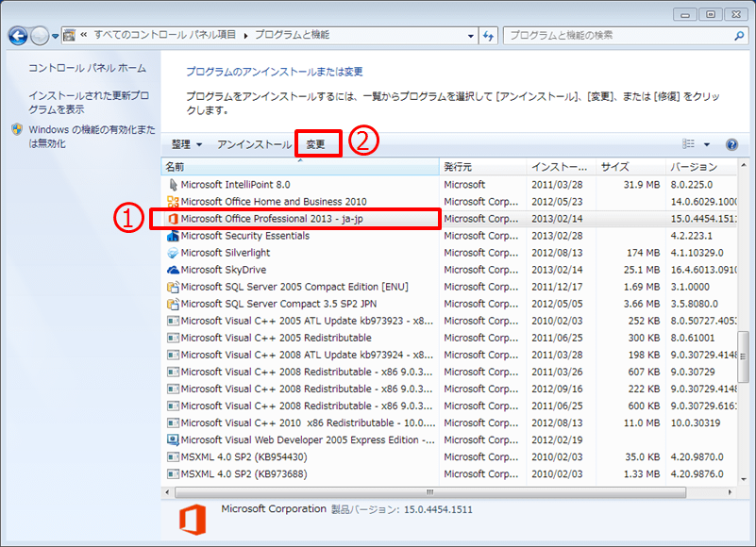Click the 25.1 MB SkyDrive size cell
The image size is (756, 547).
click(641, 270)
